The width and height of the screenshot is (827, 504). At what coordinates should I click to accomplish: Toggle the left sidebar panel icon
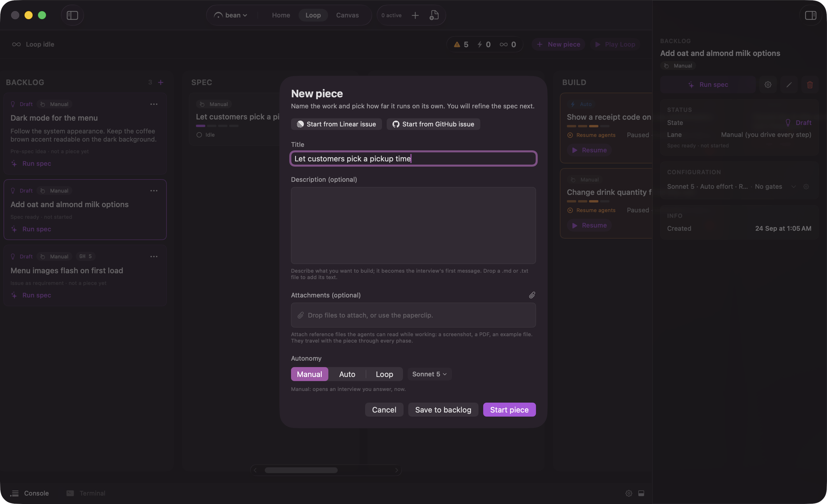pos(72,15)
